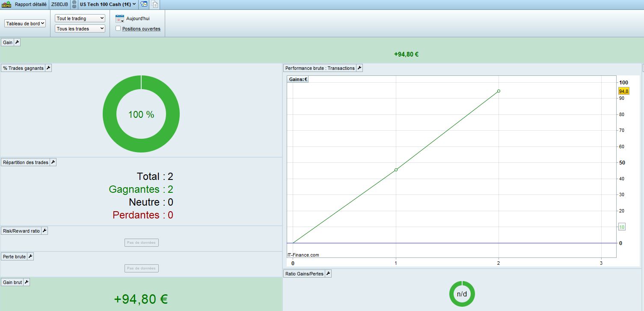Click the yellow 94,8 value marker on axis
644x311 pixels.
623,91
